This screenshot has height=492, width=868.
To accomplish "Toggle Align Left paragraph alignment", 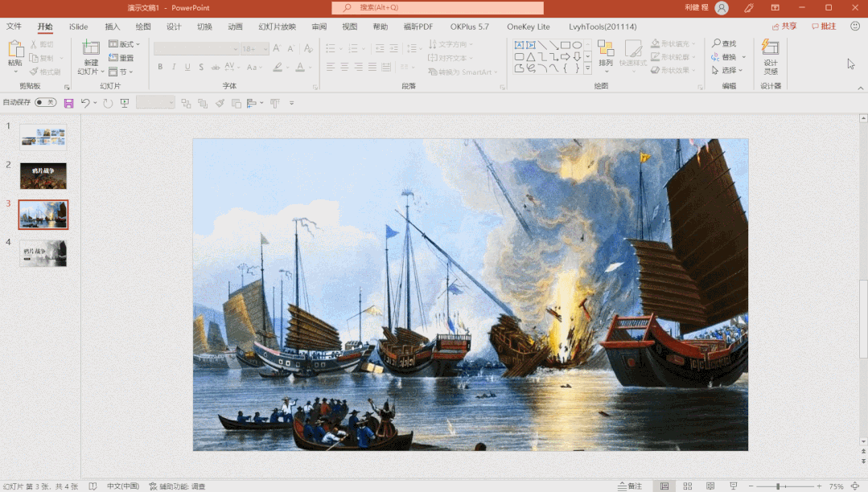I will point(331,67).
